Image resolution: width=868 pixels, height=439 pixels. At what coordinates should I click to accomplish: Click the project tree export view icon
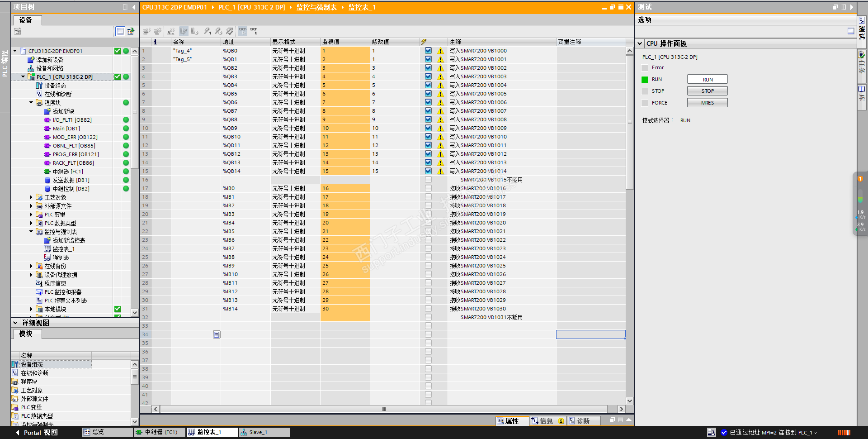click(131, 31)
